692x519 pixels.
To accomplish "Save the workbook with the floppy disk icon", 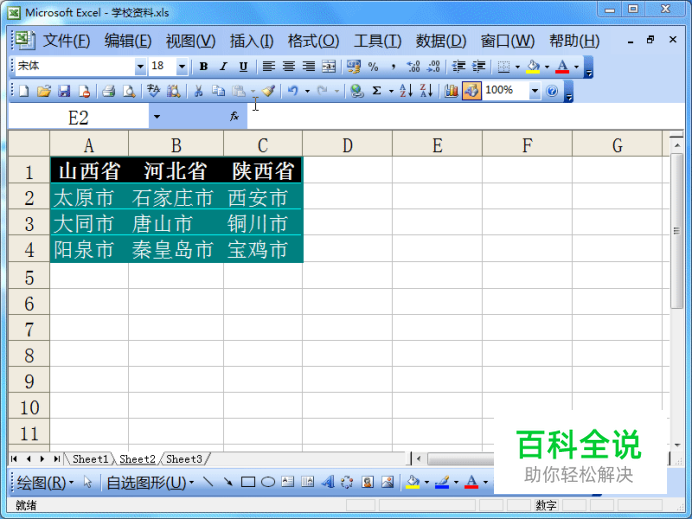I will pyautogui.click(x=64, y=91).
